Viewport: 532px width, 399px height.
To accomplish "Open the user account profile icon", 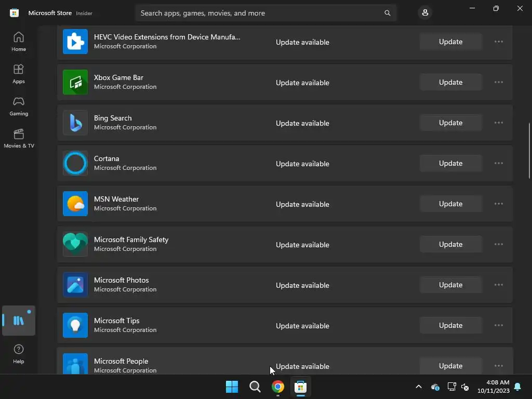I will point(425,13).
